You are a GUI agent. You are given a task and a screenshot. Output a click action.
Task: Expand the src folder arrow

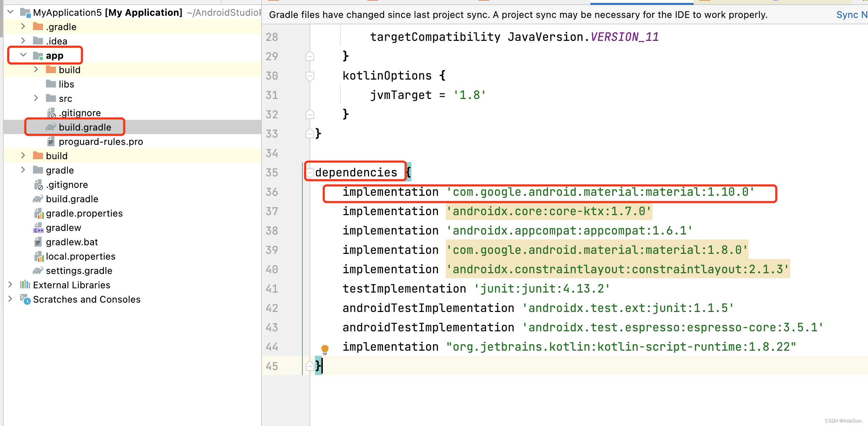click(x=36, y=98)
